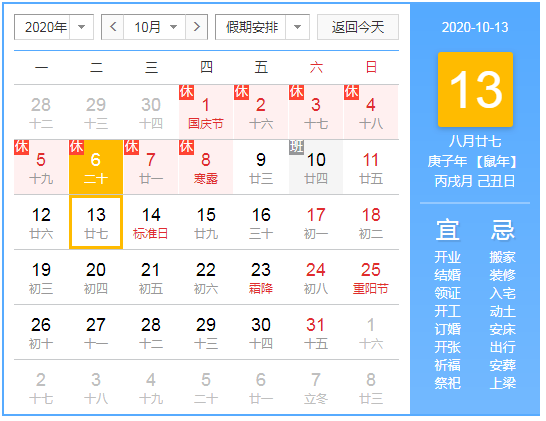Select October 20 初四
This screenshot has width=546, height=421.
click(96, 278)
